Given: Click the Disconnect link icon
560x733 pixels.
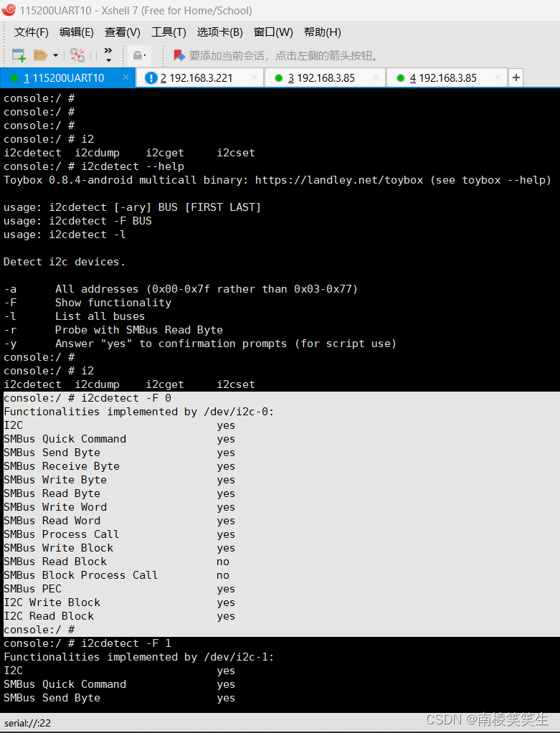Looking at the screenshot, I should pos(77,55).
